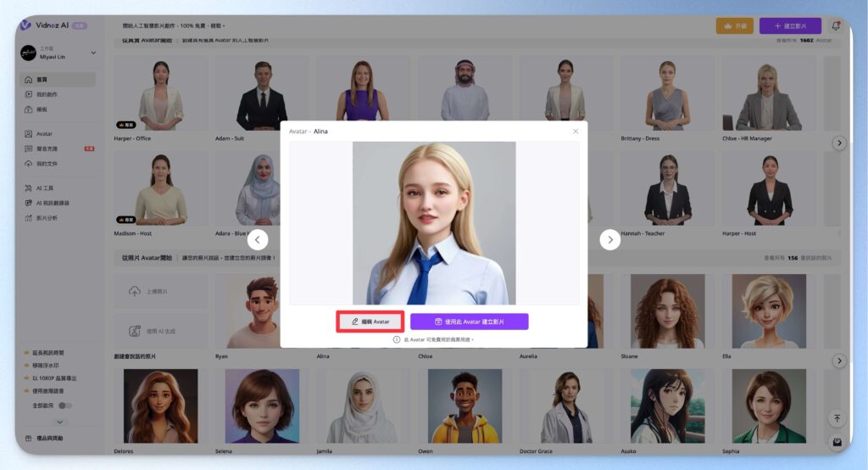Go to previous avatar with left arrow
Image resolution: width=868 pixels, height=470 pixels.
click(258, 240)
